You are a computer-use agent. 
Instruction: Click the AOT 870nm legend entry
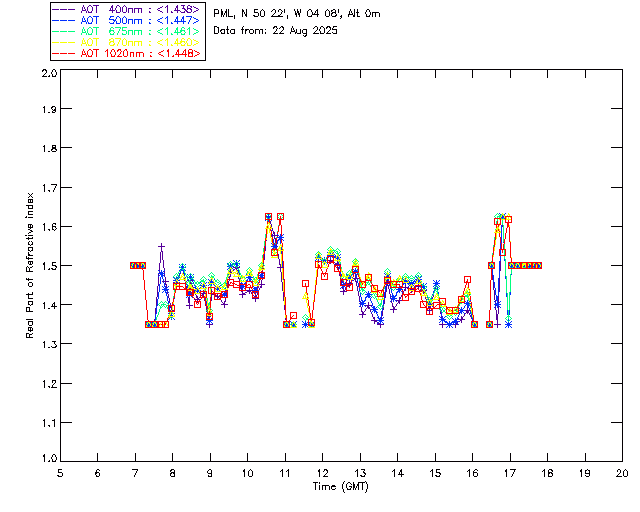click(127, 42)
